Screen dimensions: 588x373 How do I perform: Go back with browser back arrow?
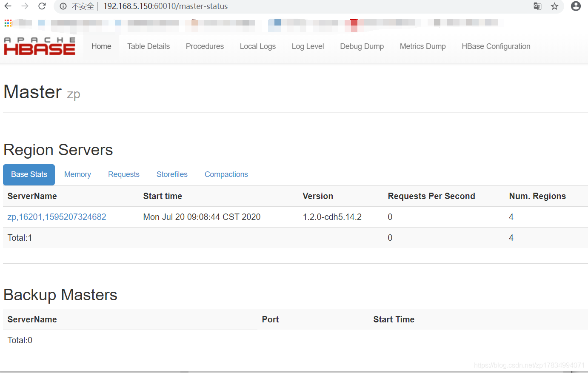point(8,6)
